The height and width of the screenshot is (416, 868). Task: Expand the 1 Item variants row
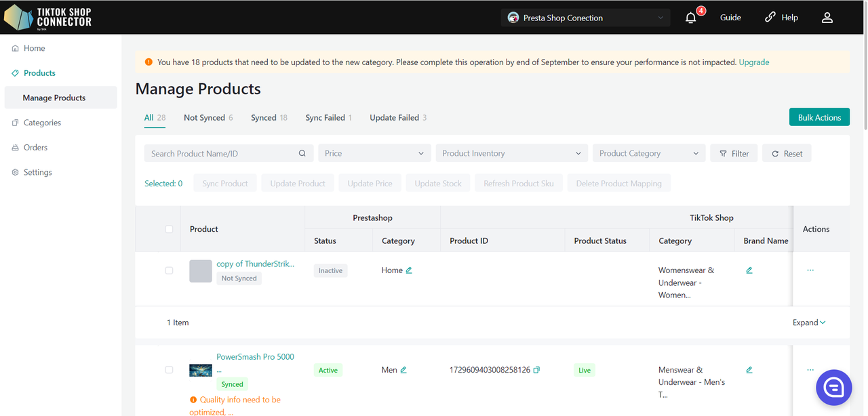(x=809, y=323)
